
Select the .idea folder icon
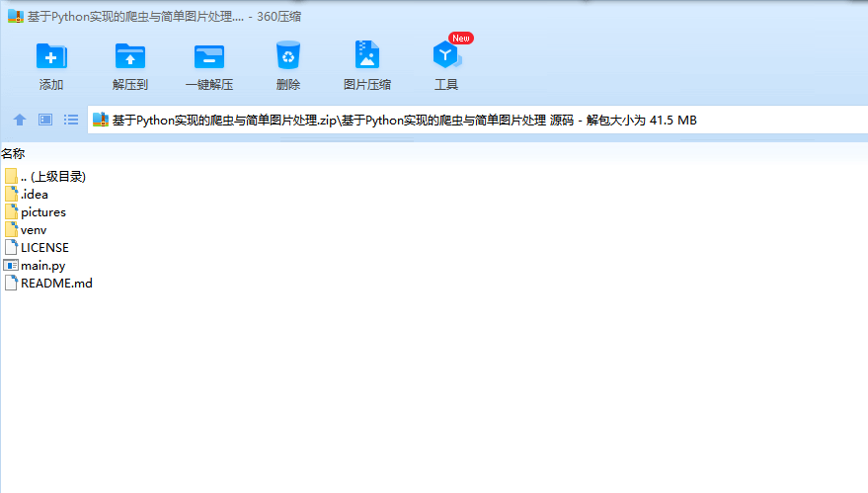11,194
